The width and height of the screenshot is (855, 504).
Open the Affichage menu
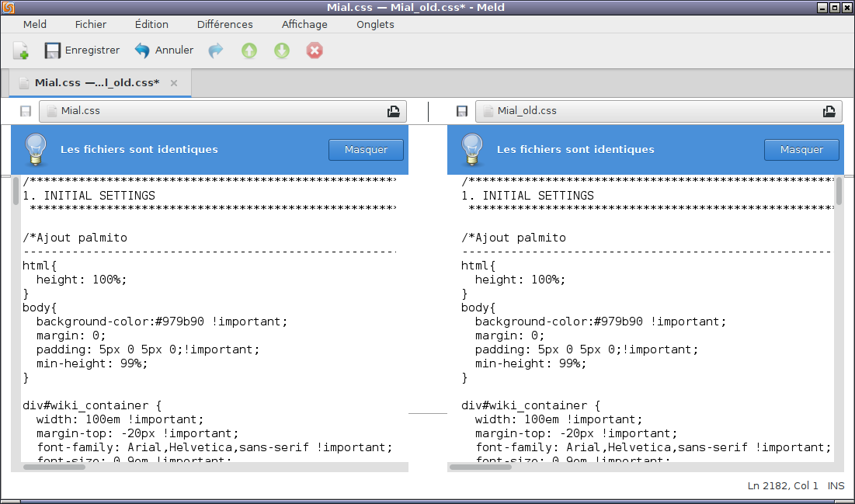304,24
